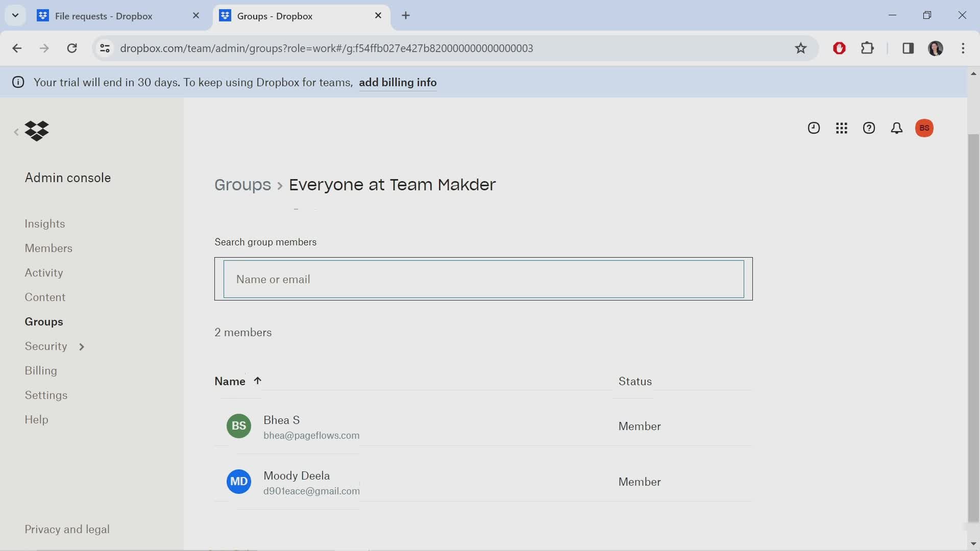Image resolution: width=980 pixels, height=551 pixels.
Task: Click the Dropbox logo icon
Action: (x=37, y=131)
